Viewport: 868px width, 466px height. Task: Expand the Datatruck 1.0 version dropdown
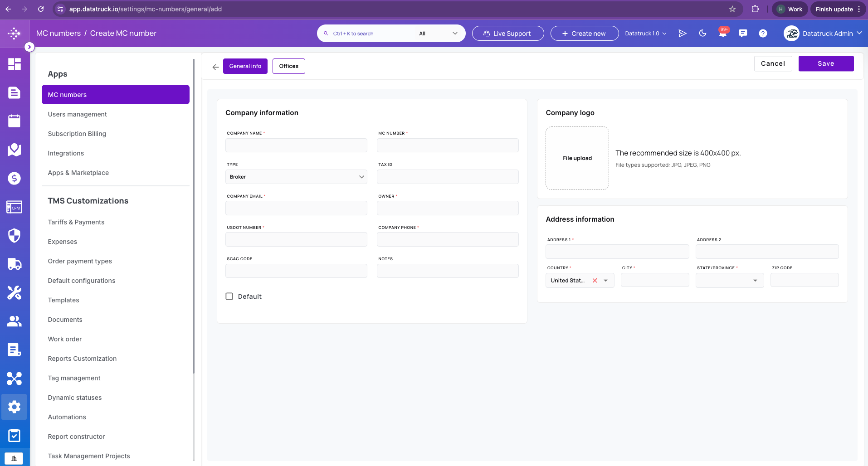click(x=646, y=34)
